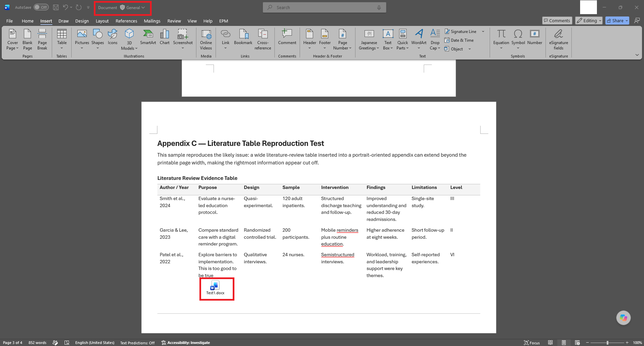The image size is (644, 346).
Task: Collapse the ribbon with the chevron
Action: tap(637, 55)
